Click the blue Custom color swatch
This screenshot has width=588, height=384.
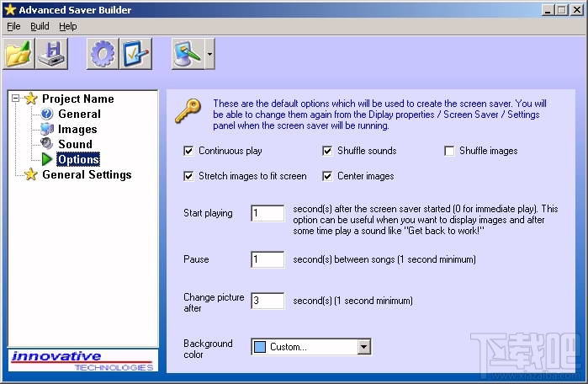[x=260, y=347]
